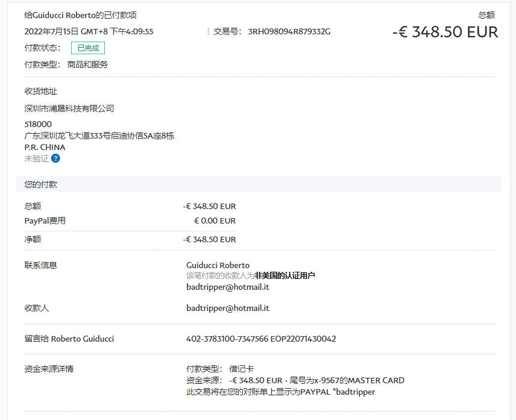The height and width of the screenshot is (420, 516).
Task: Click the email under 联系信息 contact info
Action: click(x=227, y=287)
